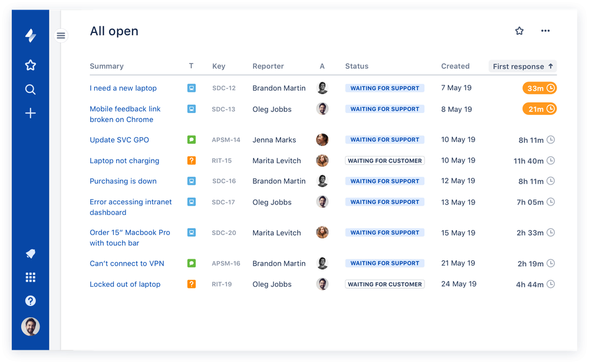589x364 pixels.
Task: Open the help question mark icon
Action: click(31, 300)
